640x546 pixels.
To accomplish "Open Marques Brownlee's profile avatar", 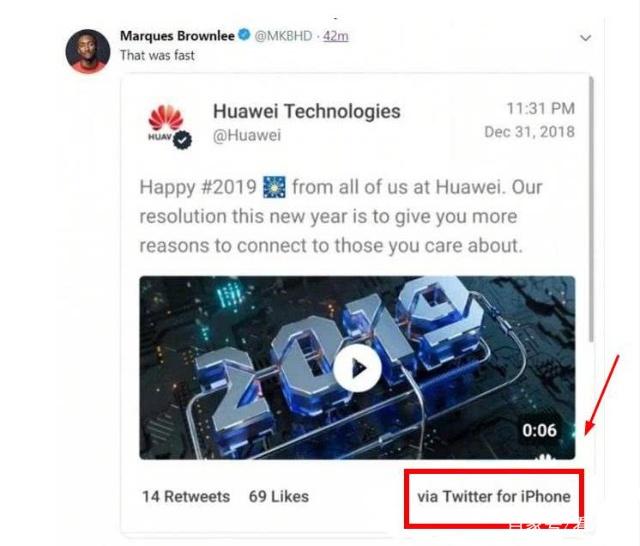I will pos(88,51).
